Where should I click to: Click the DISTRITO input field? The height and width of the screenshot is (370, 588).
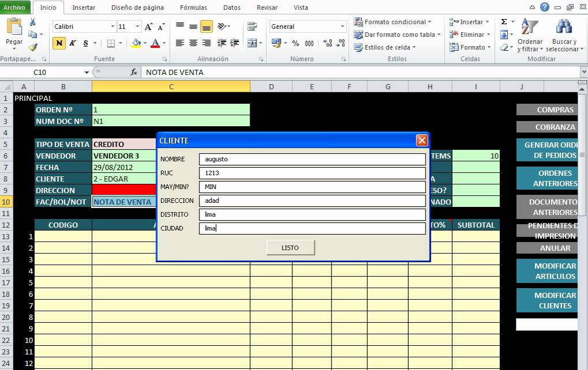click(312, 214)
